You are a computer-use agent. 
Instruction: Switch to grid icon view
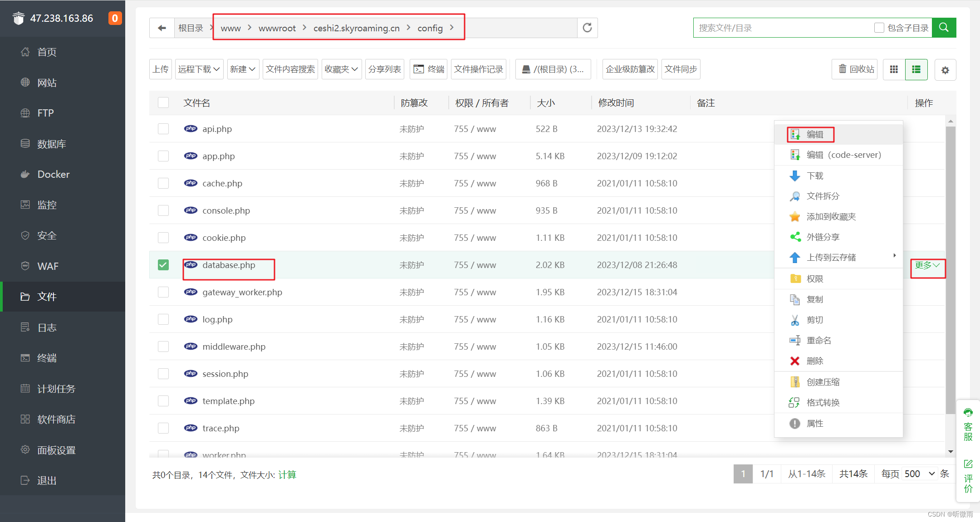pos(894,69)
